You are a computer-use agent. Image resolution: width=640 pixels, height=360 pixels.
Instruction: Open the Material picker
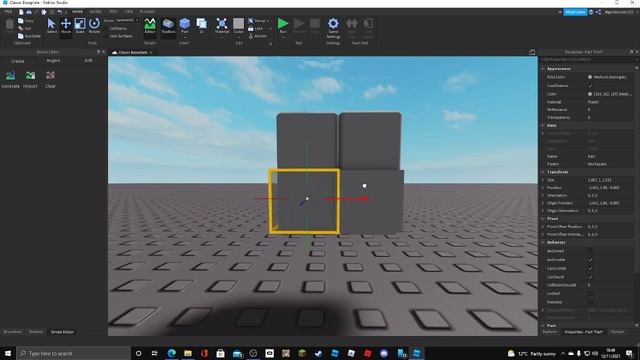tap(222, 26)
